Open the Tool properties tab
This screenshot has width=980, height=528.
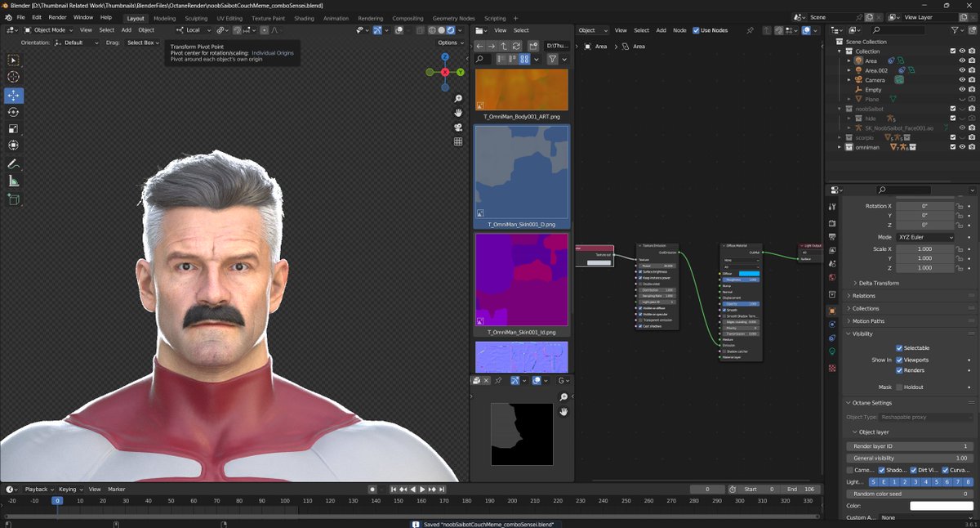[832, 208]
